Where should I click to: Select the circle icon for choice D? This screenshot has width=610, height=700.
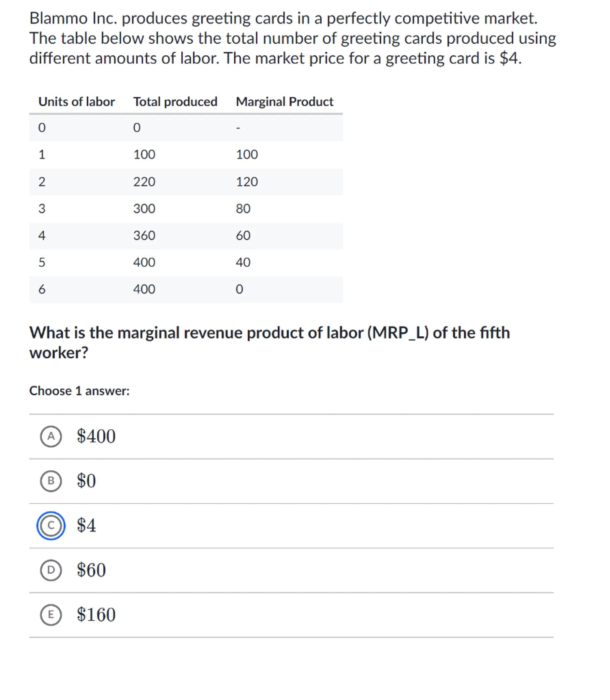pos(51,570)
